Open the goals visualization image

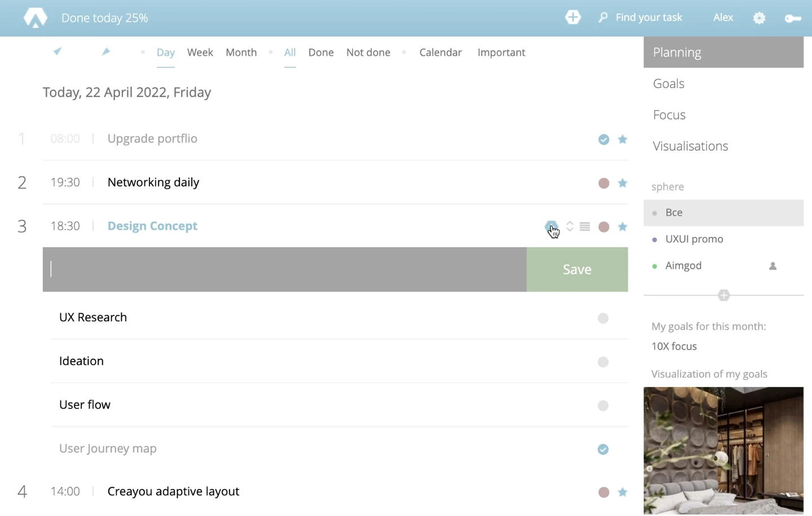point(723,451)
